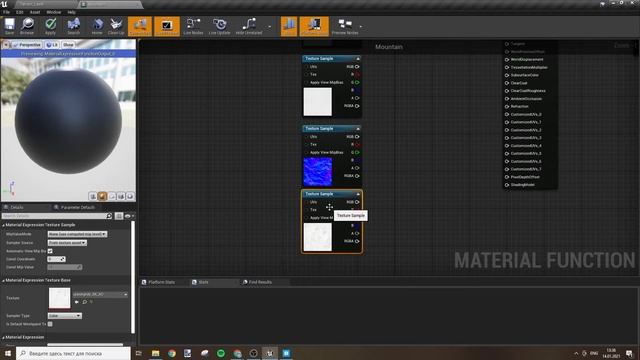Click the RGBA output pin on the blue normal map node
Image resolution: width=640 pixels, height=360 pixels.
pyautogui.click(x=357, y=176)
